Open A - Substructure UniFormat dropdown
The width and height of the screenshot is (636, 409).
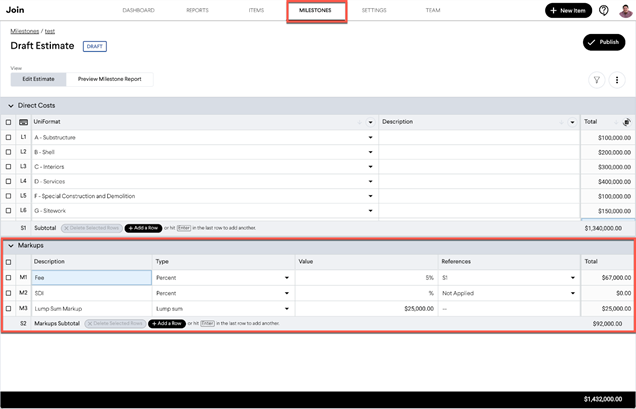[x=370, y=138]
